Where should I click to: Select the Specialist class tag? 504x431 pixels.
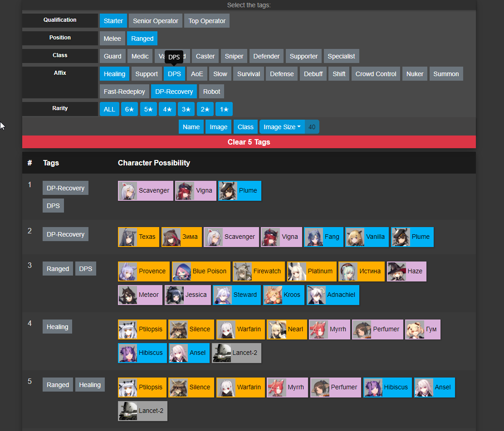point(341,56)
